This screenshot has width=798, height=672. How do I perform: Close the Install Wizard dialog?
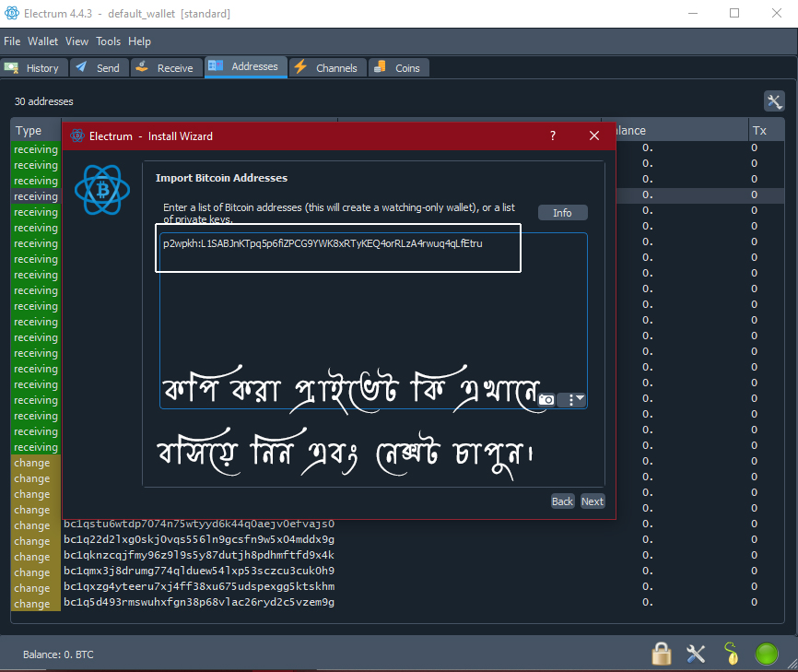coord(594,136)
